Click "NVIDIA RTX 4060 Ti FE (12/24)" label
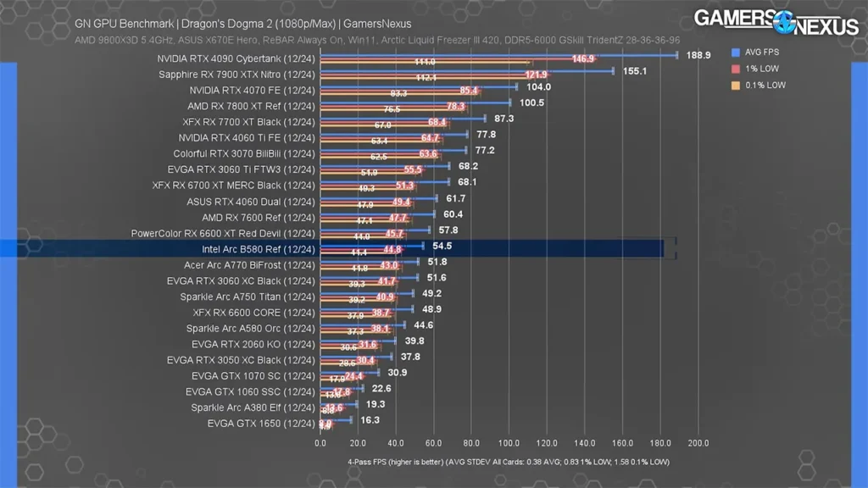The height and width of the screenshot is (488, 868). click(247, 138)
